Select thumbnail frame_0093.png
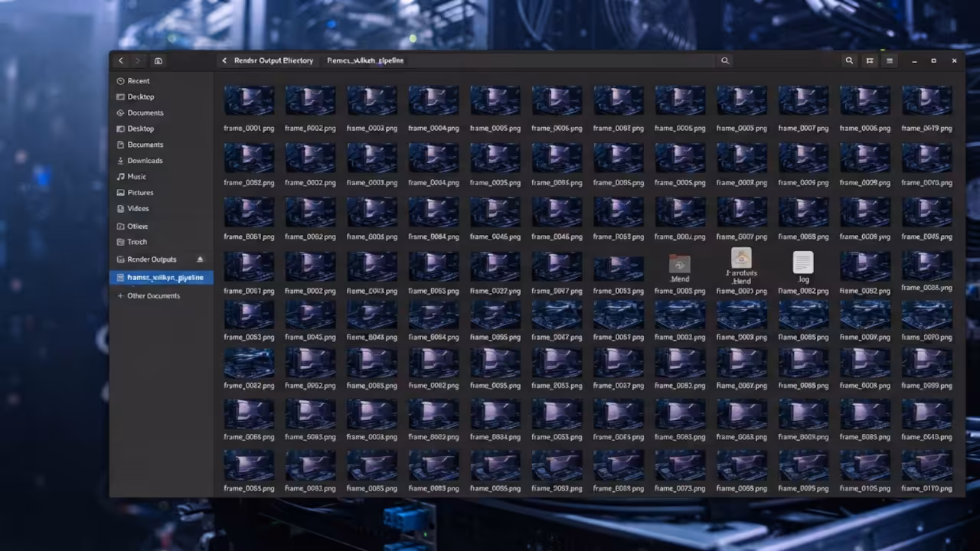 coord(310,414)
